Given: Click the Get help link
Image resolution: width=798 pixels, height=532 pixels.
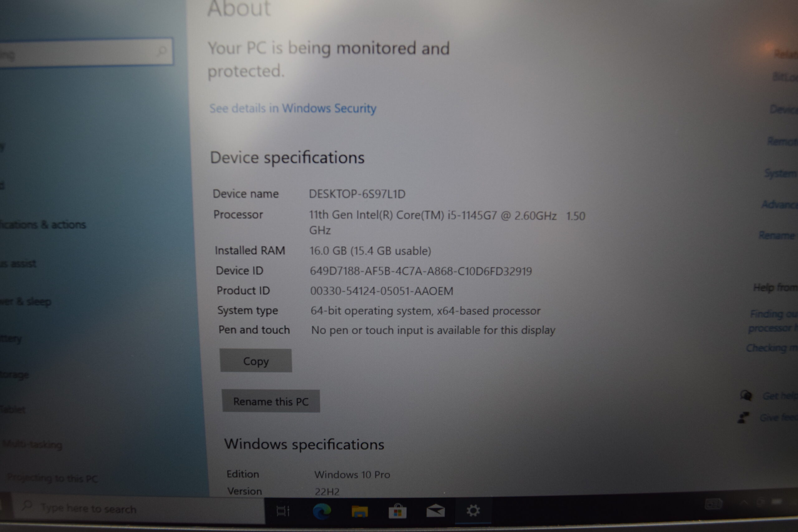Looking at the screenshot, I should (780, 395).
